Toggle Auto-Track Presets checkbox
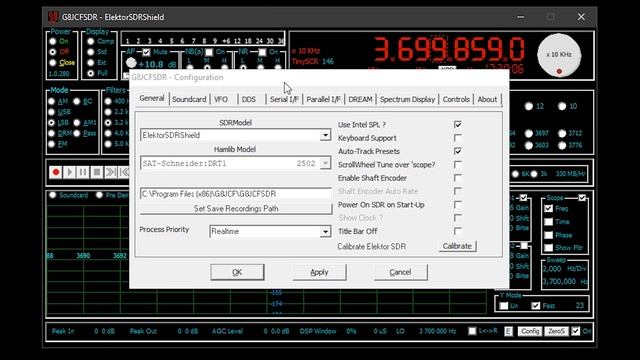This screenshot has width=640, height=360. point(458,151)
